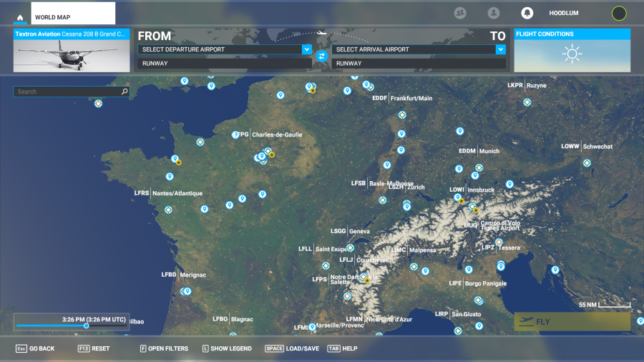This screenshot has height=362, width=644.
Task: Select Charles-de-Gaulle airport label
Action: pos(277,134)
